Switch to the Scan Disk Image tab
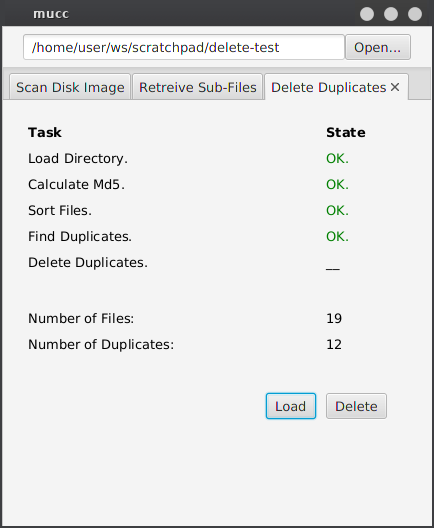 [70, 87]
